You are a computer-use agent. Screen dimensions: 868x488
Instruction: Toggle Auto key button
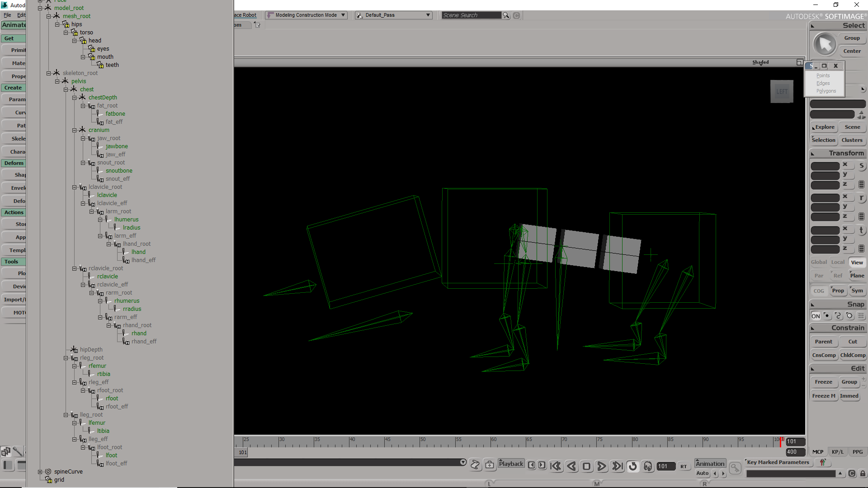(x=702, y=473)
